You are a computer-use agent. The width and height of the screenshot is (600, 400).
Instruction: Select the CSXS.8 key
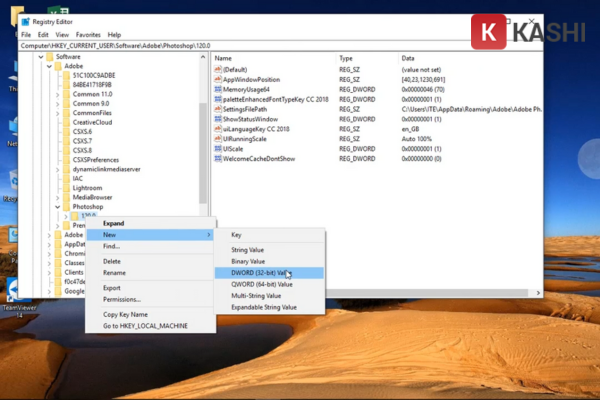82,150
